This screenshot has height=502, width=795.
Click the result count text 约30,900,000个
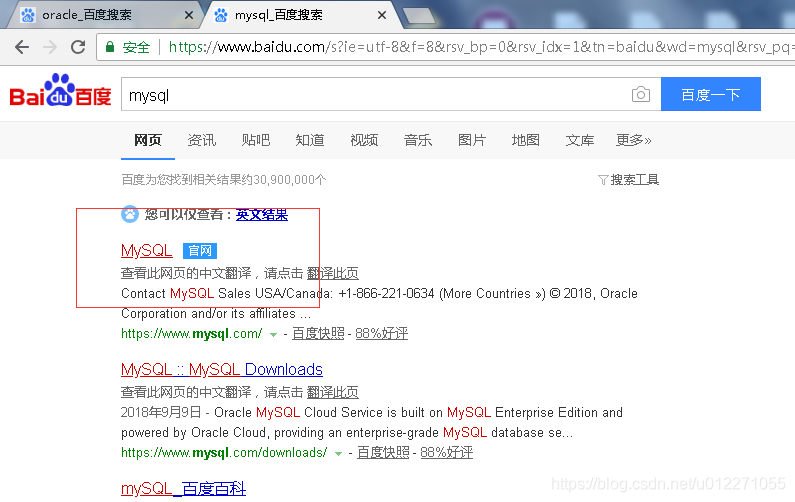coord(282,180)
